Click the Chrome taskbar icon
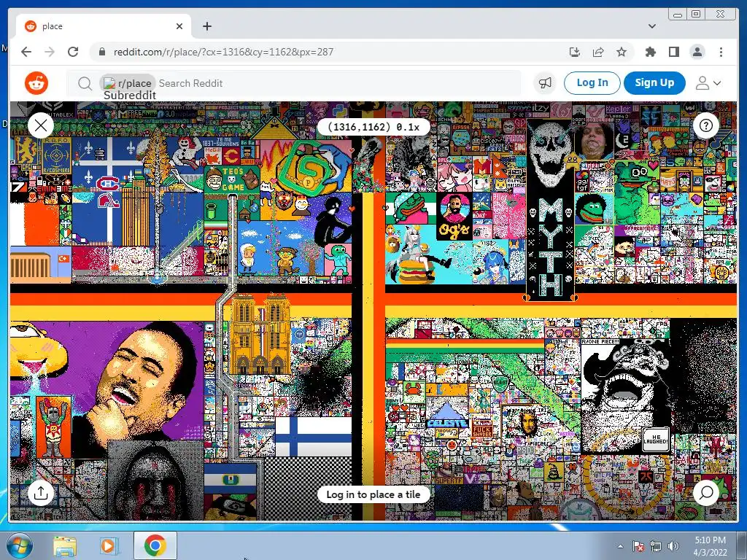The height and width of the screenshot is (560, 747). tap(155, 546)
